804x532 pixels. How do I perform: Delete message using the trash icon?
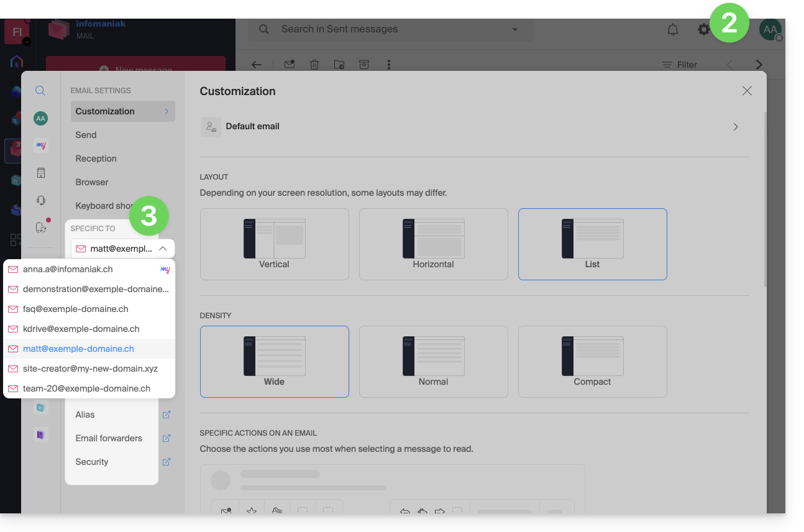tap(314, 65)
